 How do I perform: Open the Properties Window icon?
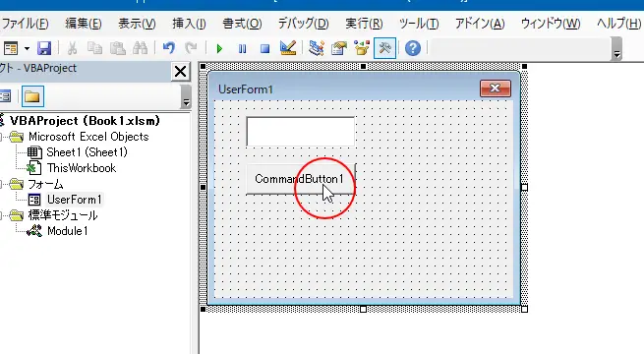pyautogui.click(x=339, y=48)
